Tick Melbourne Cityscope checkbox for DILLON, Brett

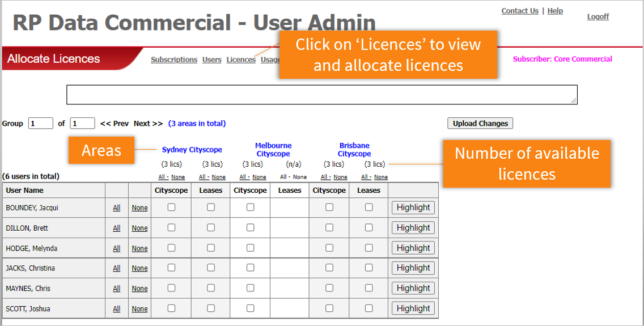pyautogui.click(x=250, y=227)
